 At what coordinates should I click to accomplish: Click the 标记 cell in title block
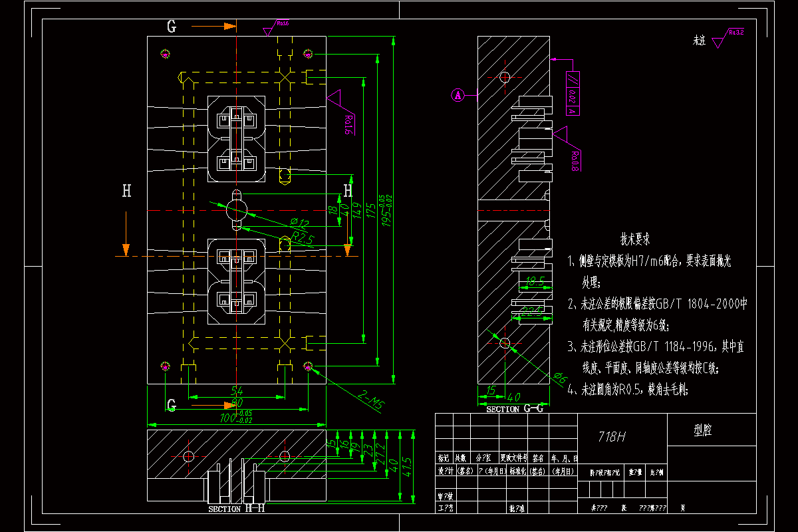[444, 459]
